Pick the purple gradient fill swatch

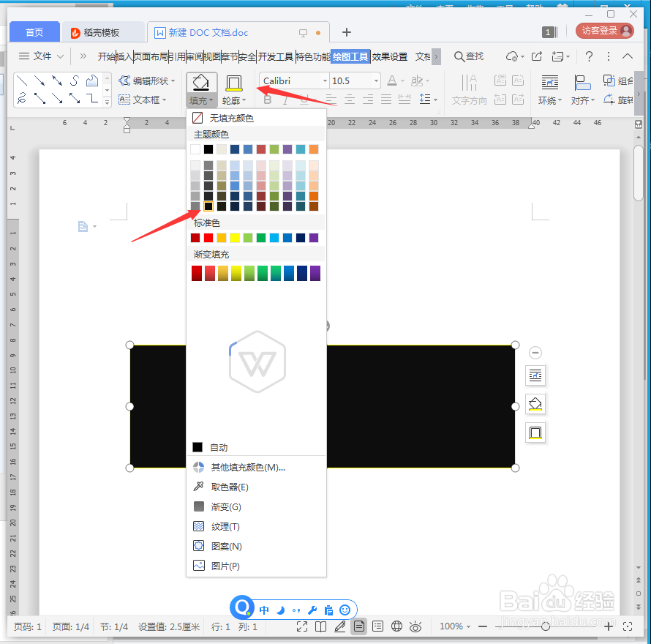(315, 274)
